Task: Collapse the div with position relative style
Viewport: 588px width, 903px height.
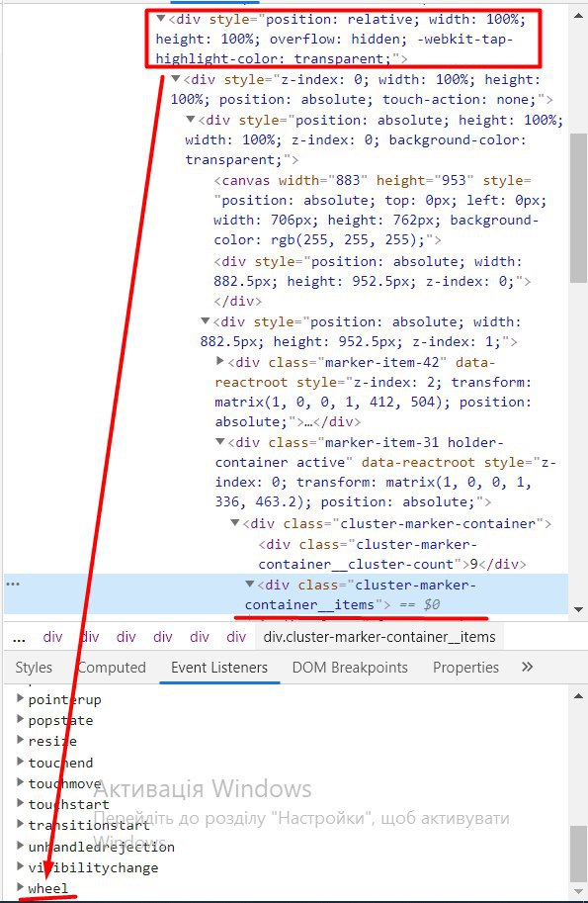Action: tap(161, 19)
